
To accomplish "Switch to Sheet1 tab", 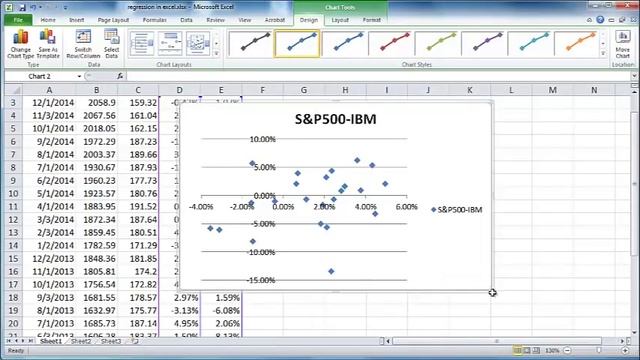I will [x=51, y=341].
